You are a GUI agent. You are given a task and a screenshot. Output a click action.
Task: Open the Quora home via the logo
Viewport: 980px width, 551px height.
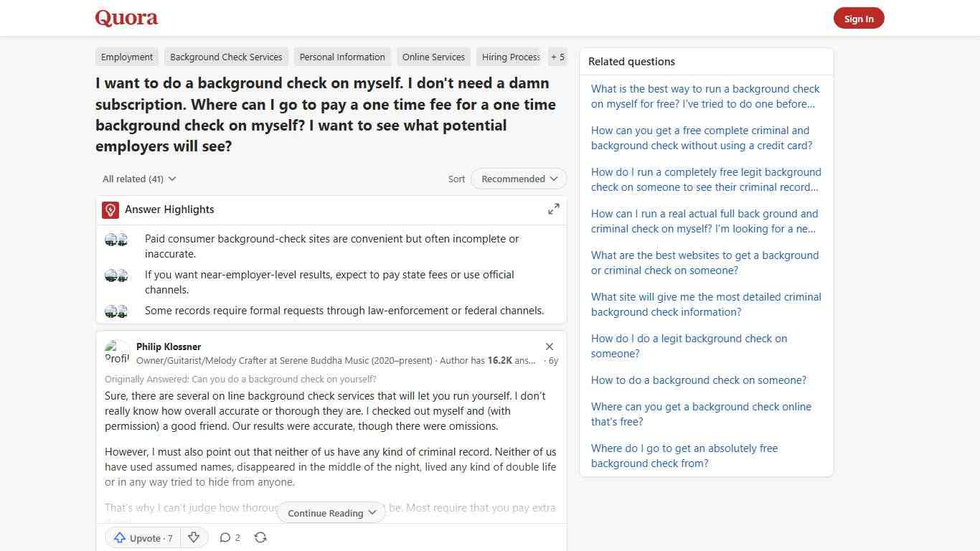[x=126, y=18]
